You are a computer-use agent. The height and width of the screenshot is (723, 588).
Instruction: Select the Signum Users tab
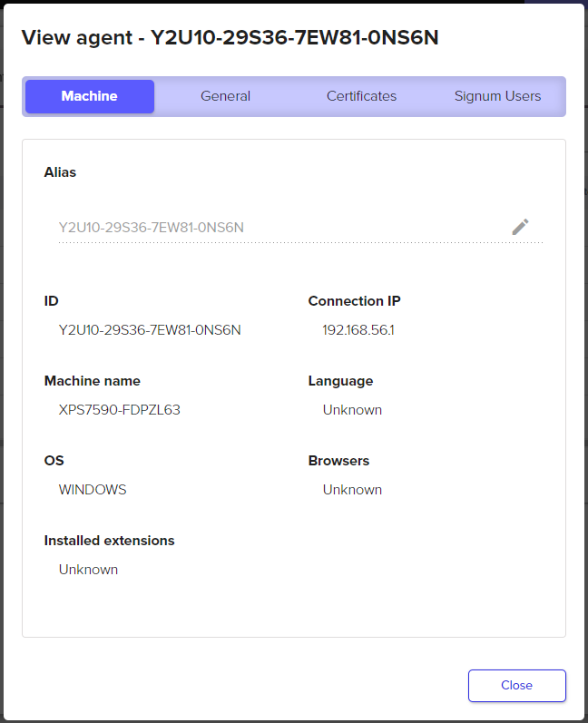[497, 96]
